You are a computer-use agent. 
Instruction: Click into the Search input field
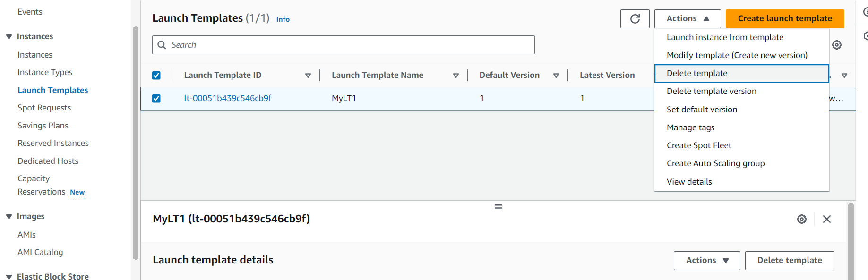pyautogui.click(x=344, y=45)
